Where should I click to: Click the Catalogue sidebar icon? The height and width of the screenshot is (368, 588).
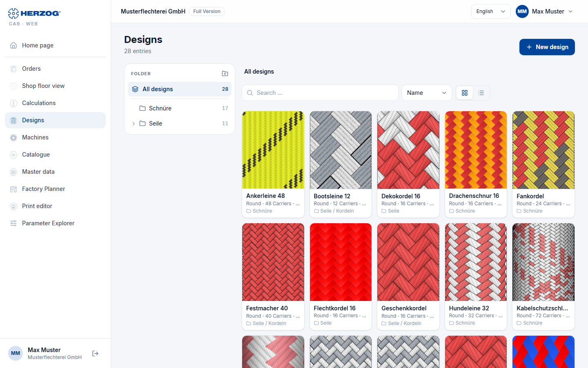coord(13,155)
